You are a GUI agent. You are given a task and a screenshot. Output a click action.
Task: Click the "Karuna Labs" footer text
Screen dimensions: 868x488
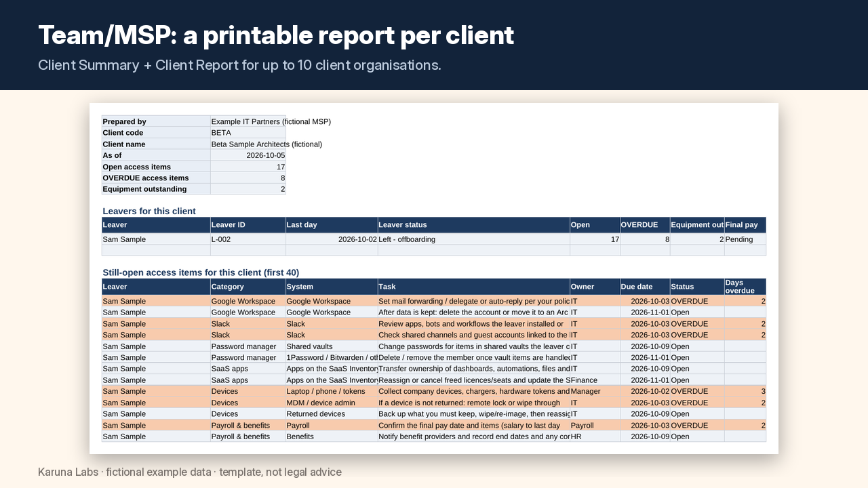(x=68, y=472)
